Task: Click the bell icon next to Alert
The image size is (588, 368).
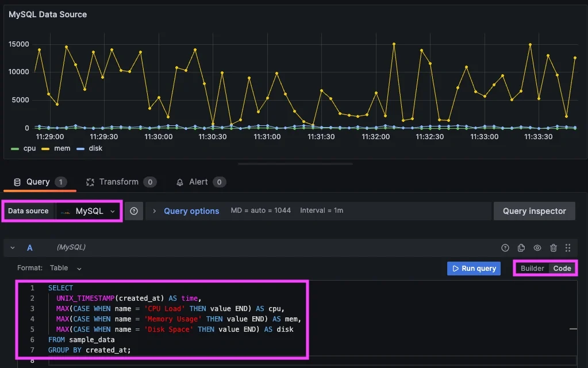Action: point(180,182)
